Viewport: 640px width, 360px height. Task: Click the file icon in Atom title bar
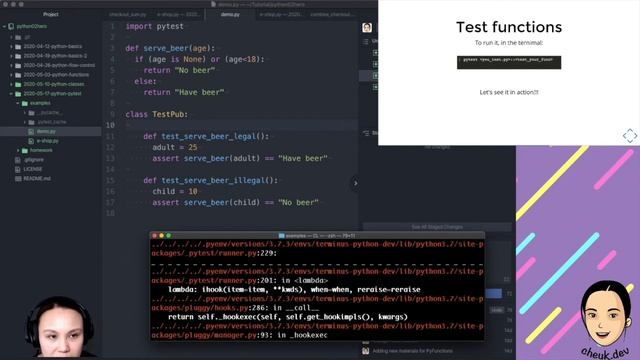[213, 4]
